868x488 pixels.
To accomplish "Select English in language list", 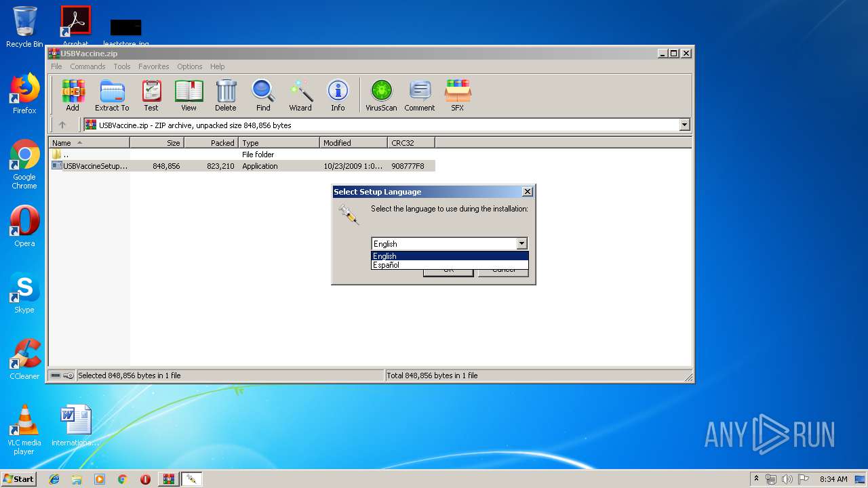I will pos(450,256).
